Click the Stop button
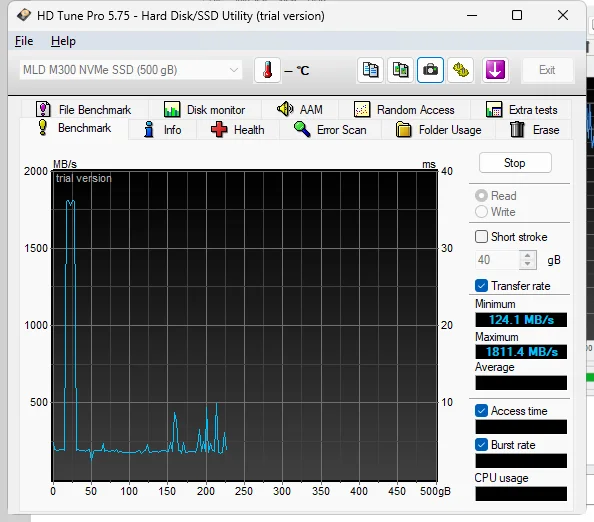Screen dimensions: 594x522 click(515, 163)
